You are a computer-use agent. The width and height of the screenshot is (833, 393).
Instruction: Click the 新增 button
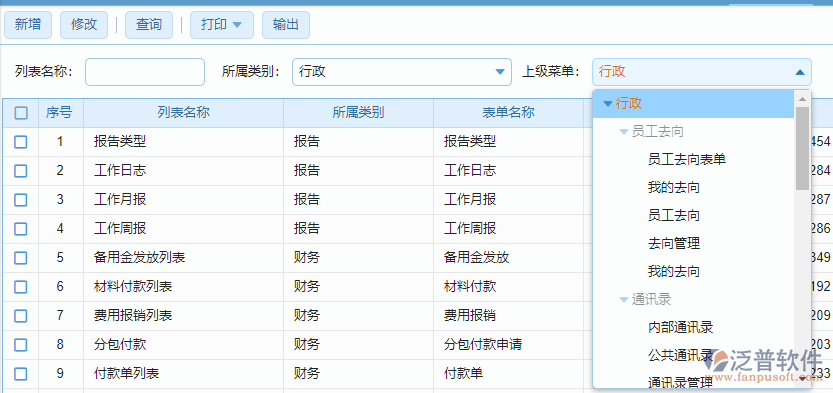click(x=28, y=24)
